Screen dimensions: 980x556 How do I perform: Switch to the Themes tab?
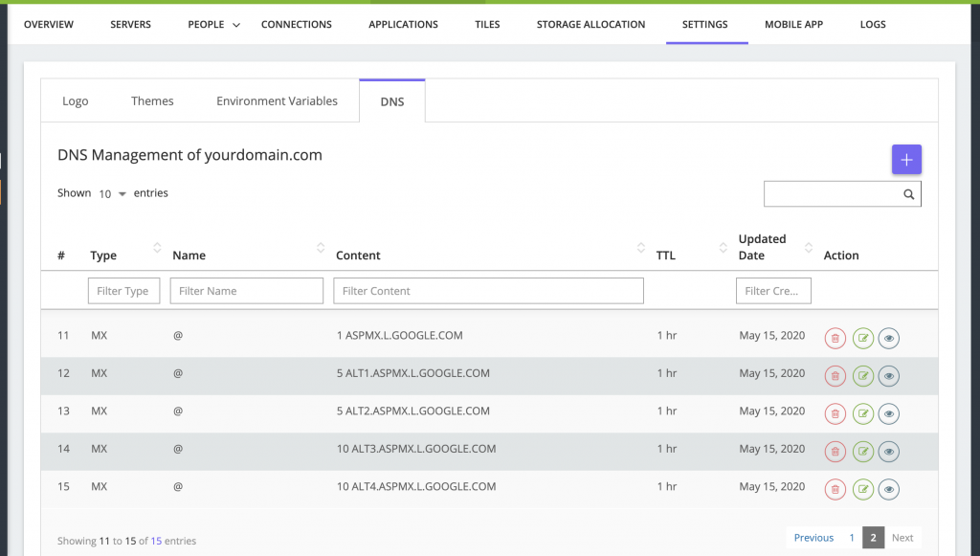click(x=152, y=101)
